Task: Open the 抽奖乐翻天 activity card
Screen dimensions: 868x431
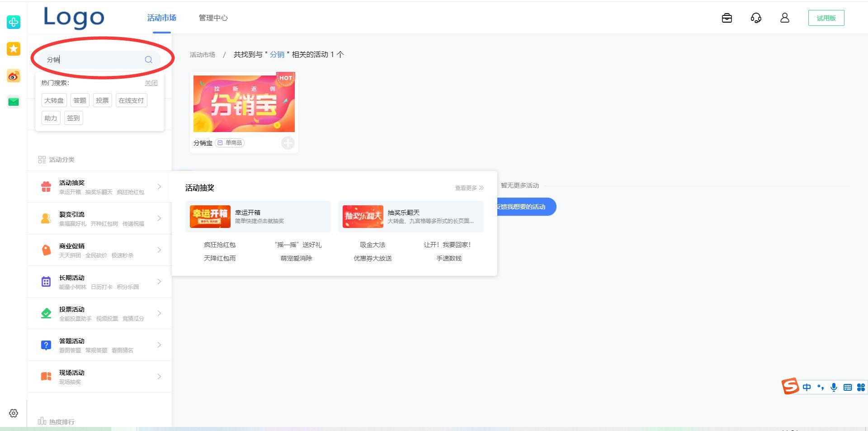Action: 411,217
